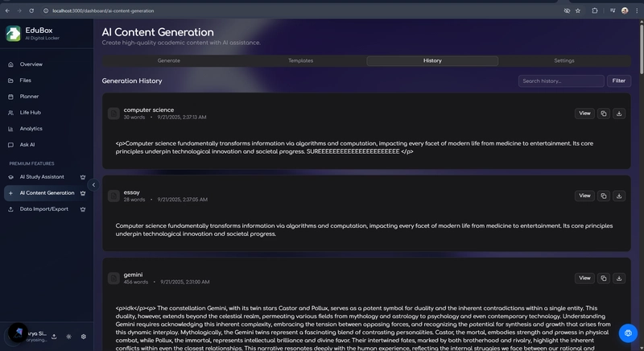Screen dimensions: 644x351
Task: Click the site info icon in address bar
Action: coord(46,11)
